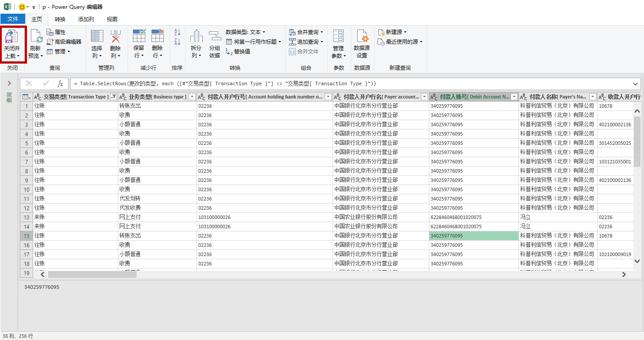Click the 网上支付 cell in row 13
The image size is (644, 340).
pyautogui.click(x=157, y=217)
